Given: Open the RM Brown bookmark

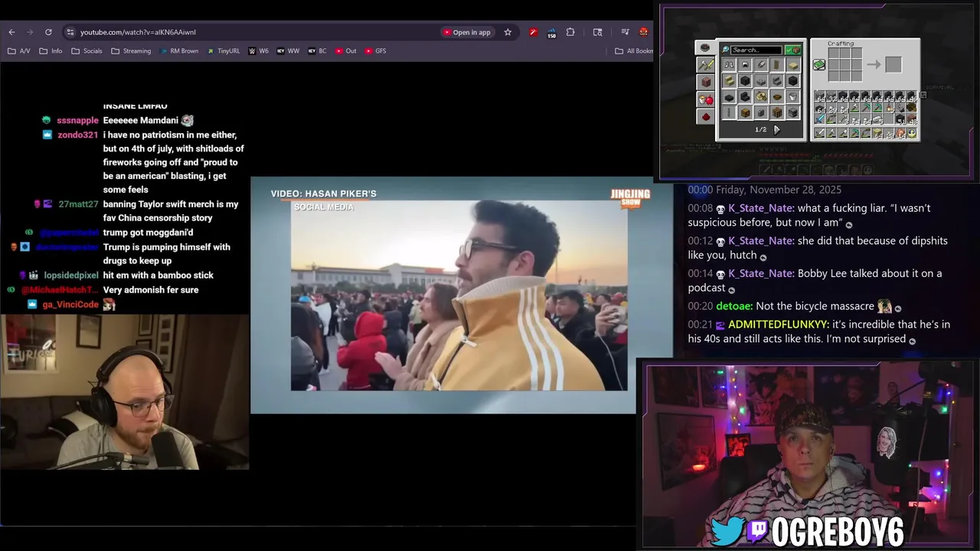Looking at the screenshot, I should pos(178,51).
